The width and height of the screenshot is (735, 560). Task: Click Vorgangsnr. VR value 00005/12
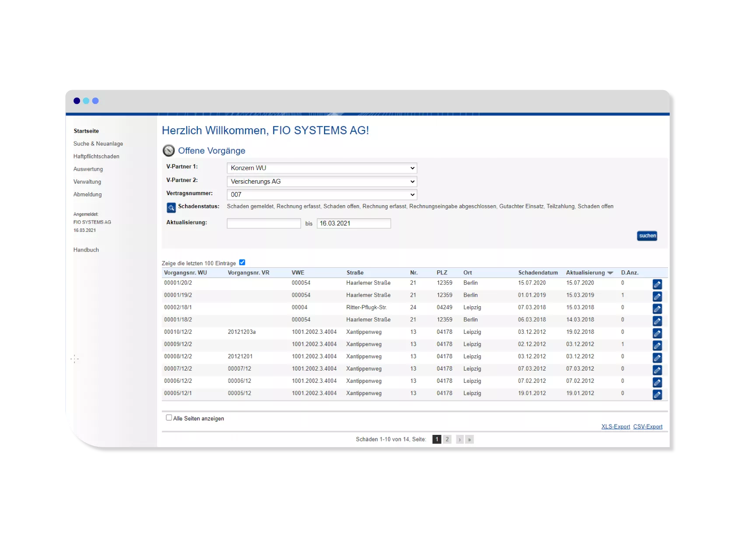[x=239, y=393]
